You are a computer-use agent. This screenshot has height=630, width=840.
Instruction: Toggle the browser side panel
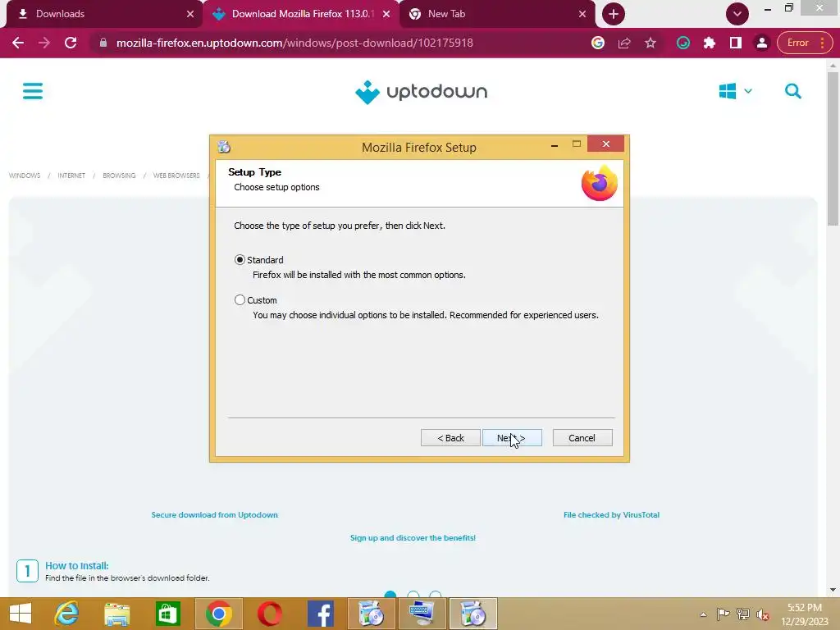(x=736, y=43)
